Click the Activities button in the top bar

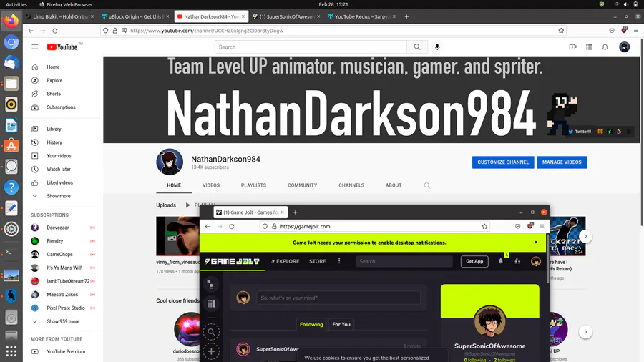tap(16, 4)
